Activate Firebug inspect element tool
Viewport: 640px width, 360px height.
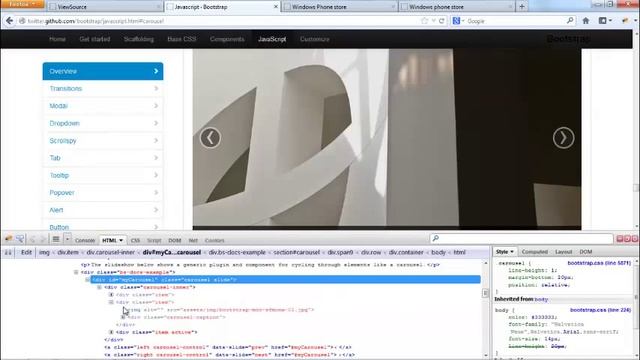coord(20,239)
